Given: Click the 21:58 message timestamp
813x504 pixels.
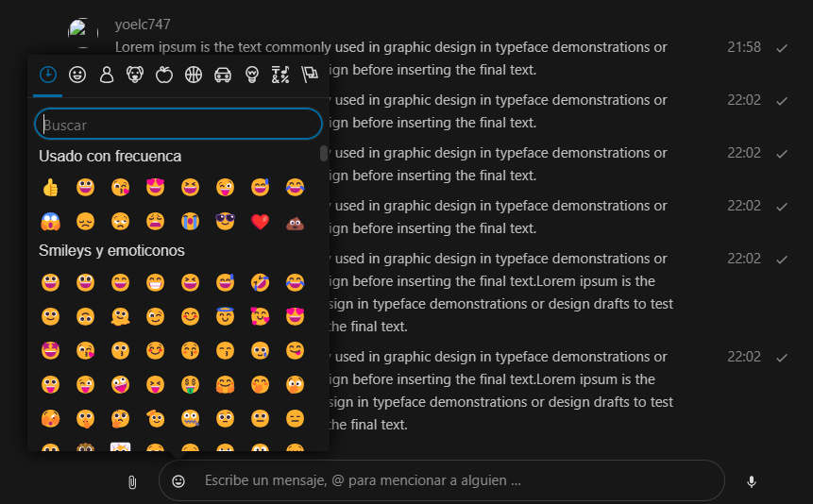Looking at the screenshot, I should pyautogui.click(x=744, y=47).
